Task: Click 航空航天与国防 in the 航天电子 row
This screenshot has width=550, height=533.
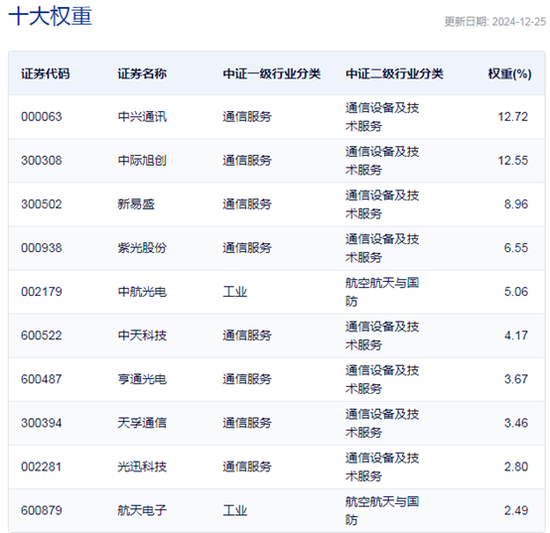Action: point(382,511)
